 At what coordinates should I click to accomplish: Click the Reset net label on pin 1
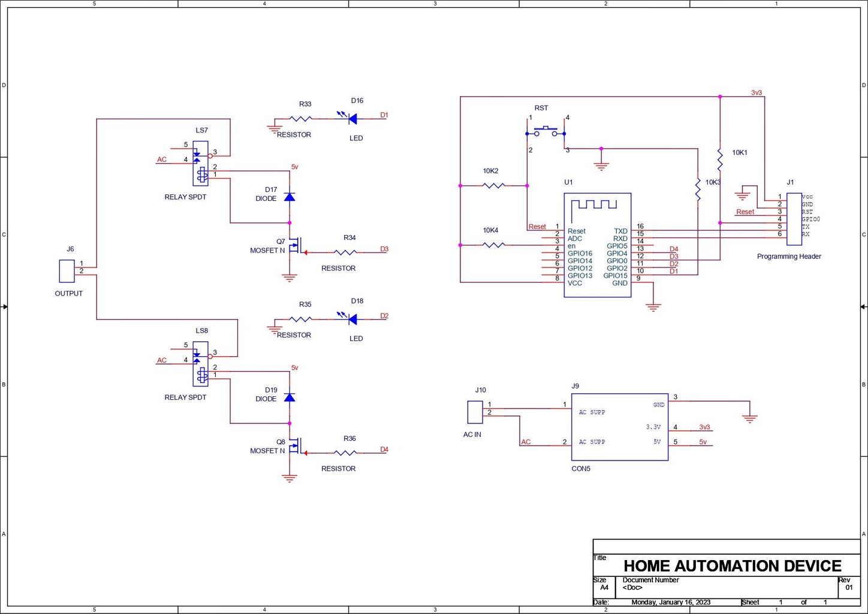click(537, 227)
